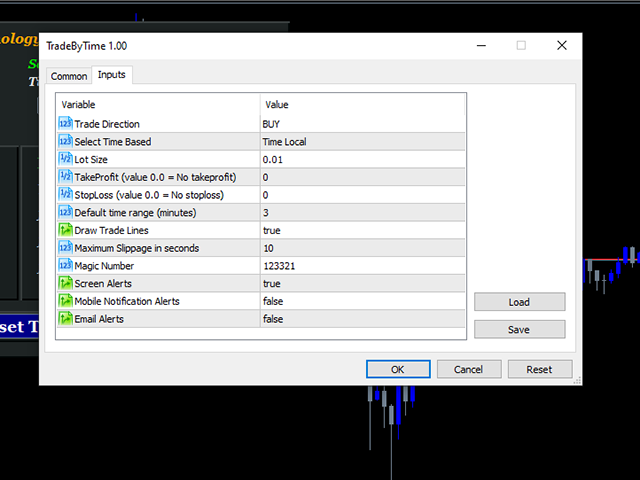Screen dimensions: 640x480
Task: Click the Email Alerts boolean icon
Action: pyautogui.click(x=65, y=318)
